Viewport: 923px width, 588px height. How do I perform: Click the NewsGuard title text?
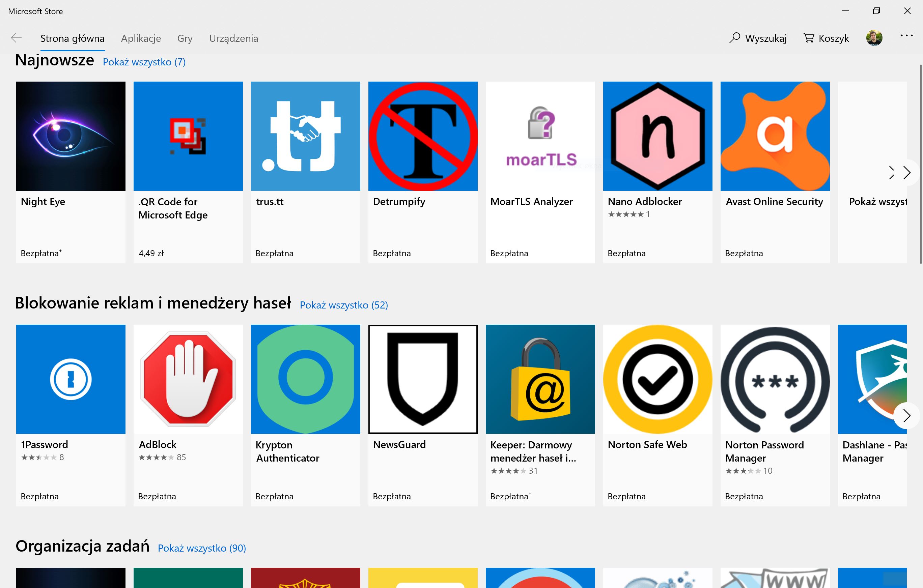pos(399,445)
